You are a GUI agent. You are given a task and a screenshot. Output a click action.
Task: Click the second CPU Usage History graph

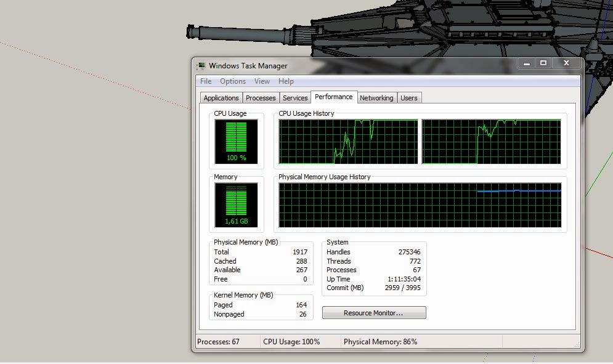(x=492, y=142)
